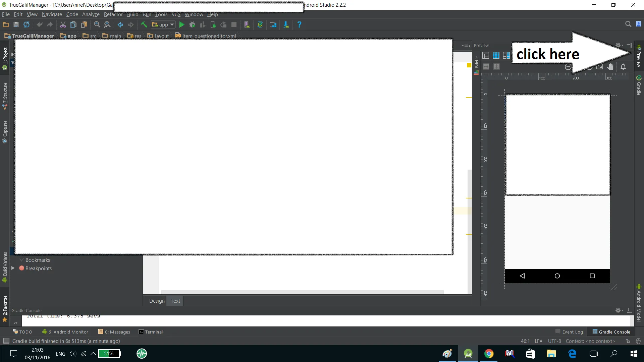Click the Sync Project with Gradle icon
Screen dimensions: 644x362
click(x=260, y=24)
